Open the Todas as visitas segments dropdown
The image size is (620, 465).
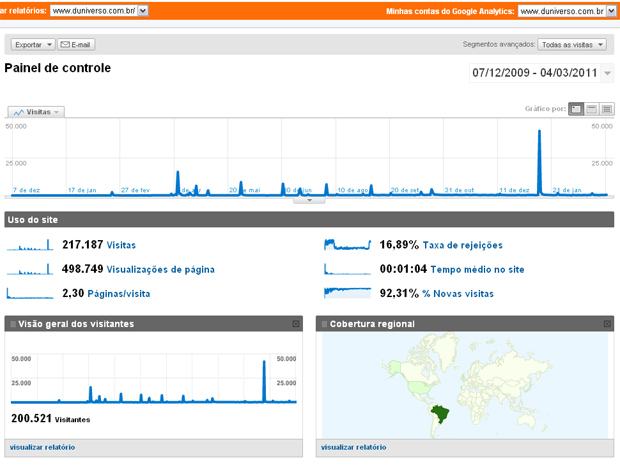tap(573, 45)
